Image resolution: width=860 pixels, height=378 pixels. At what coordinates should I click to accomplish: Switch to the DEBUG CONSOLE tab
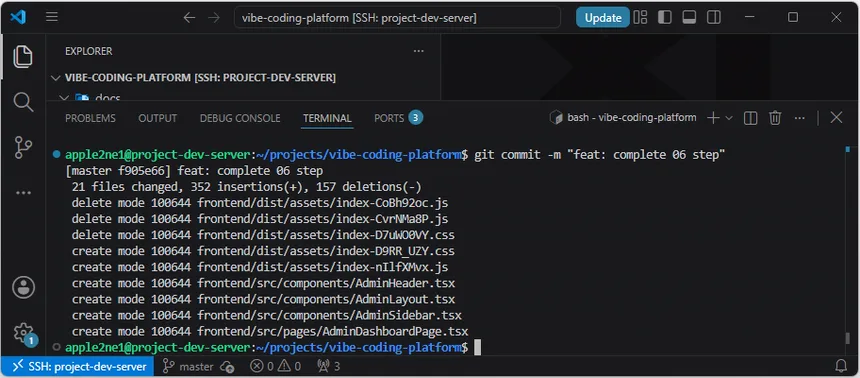pos(240,118)
